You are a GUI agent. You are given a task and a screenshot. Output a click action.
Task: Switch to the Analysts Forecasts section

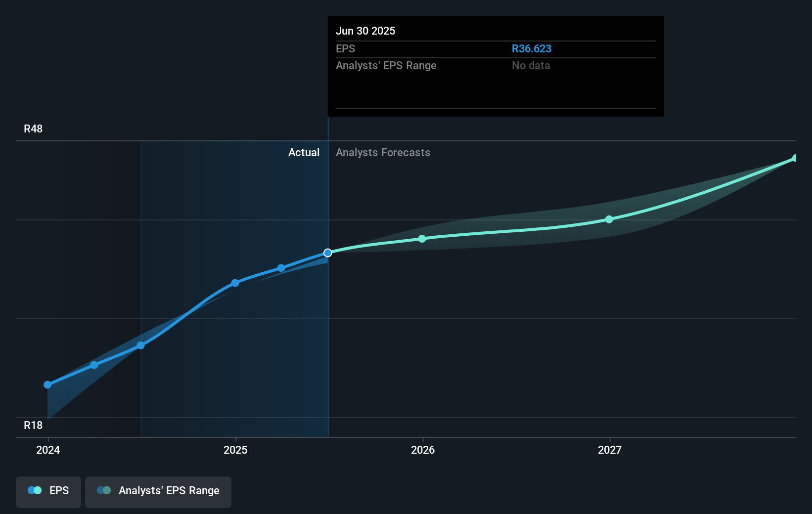pyautogui.click(x=383, y=153)
